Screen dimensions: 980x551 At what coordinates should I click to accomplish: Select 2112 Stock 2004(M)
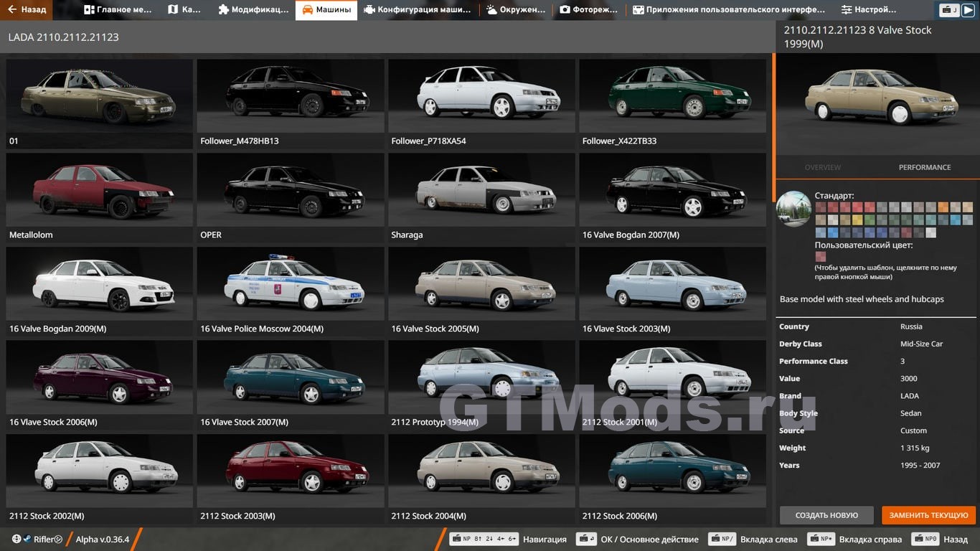click(x=481, y=479)
